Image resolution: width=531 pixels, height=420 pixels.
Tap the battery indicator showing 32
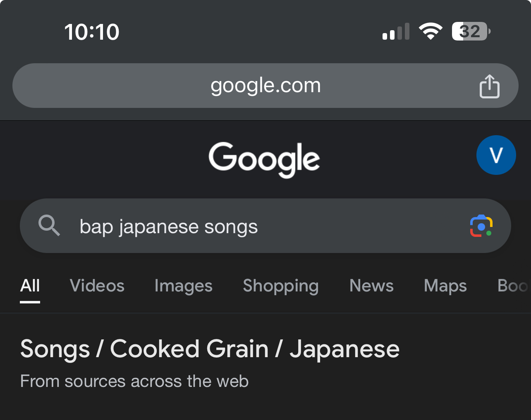tap(471, 31)
